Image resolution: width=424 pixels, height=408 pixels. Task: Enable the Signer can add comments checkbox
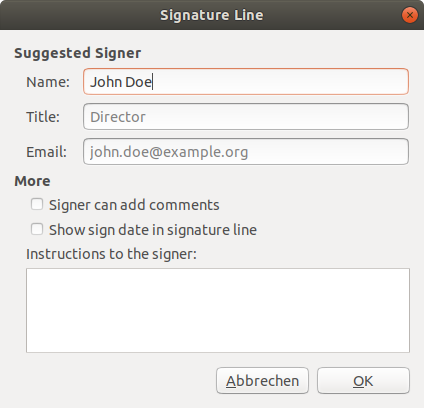pos(37,204)
